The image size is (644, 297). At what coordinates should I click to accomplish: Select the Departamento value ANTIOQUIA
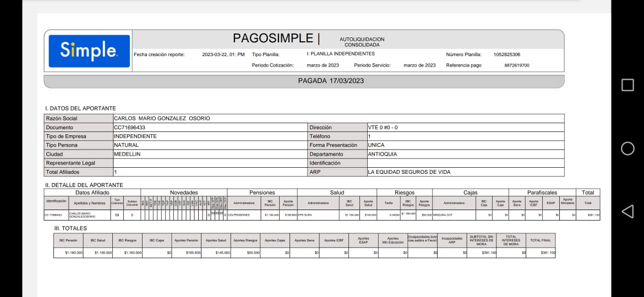383,154
